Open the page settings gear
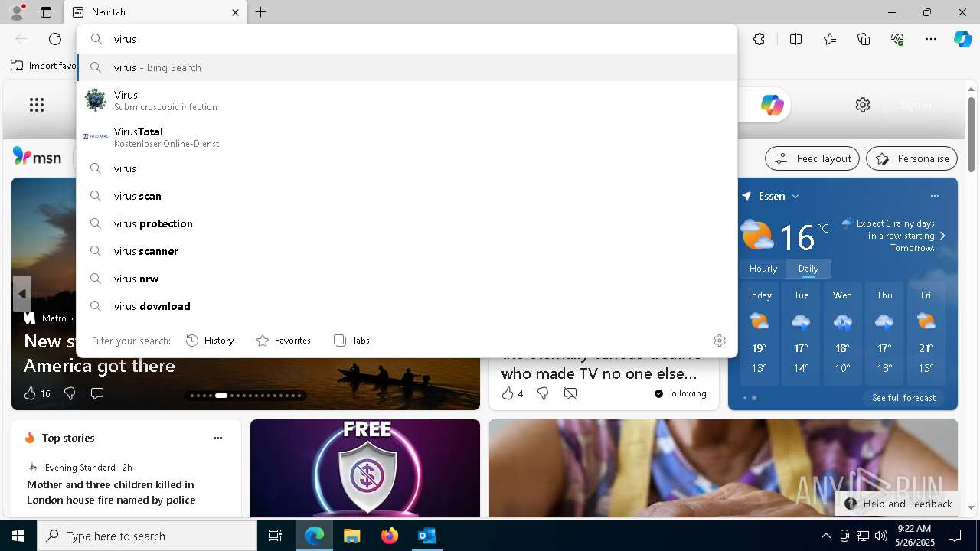 click(x=863, y=105)
